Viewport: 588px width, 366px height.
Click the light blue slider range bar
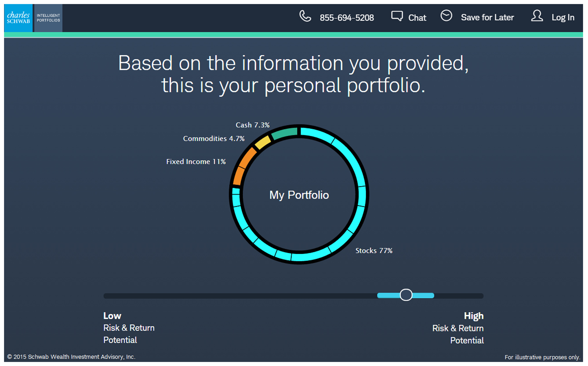click(424, 295)
